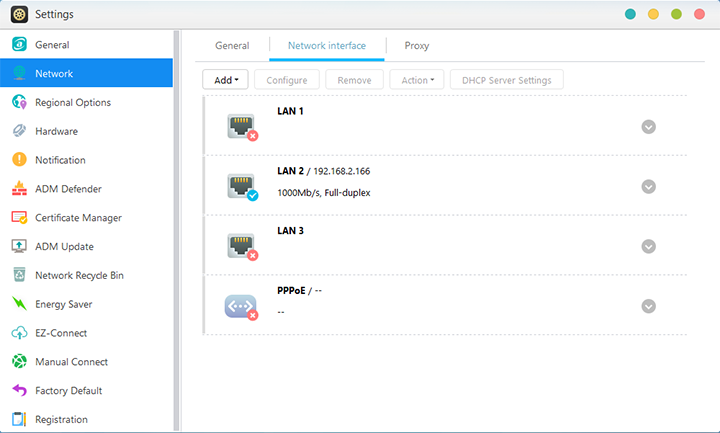Click the Network Recycle Bin icon
The image size is (720, 433).
[18, 275]
